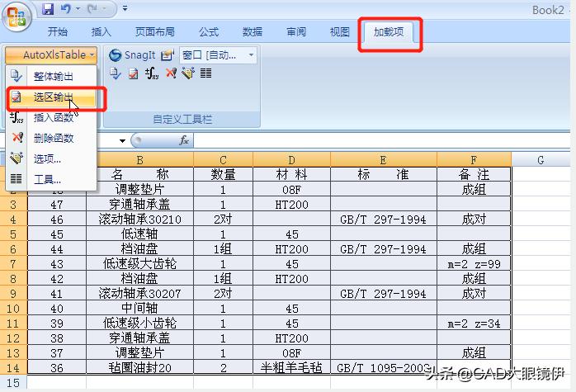Image resolution: width=576 pixels, height=392 pixels.
Task: Click cell m=2 z=99
Action: click(474, 264)
